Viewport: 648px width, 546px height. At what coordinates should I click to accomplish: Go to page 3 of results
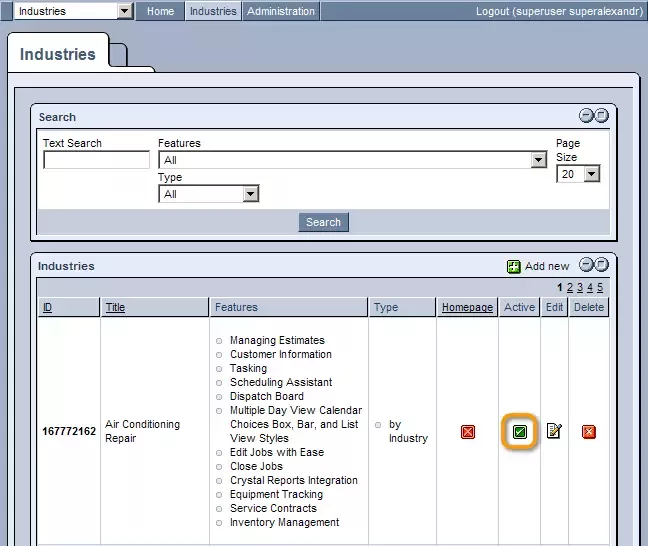click(x=580, y=287)
